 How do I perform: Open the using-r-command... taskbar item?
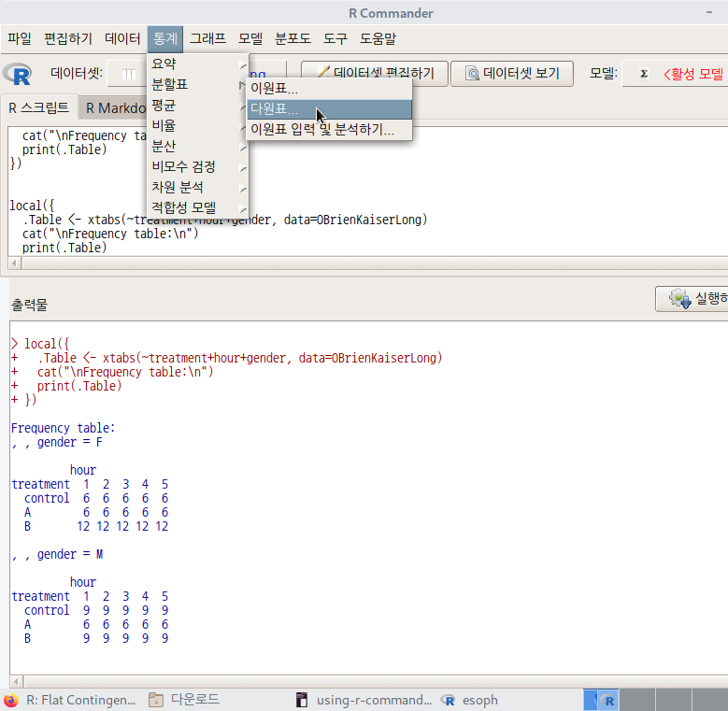click(x=364, y=700)
